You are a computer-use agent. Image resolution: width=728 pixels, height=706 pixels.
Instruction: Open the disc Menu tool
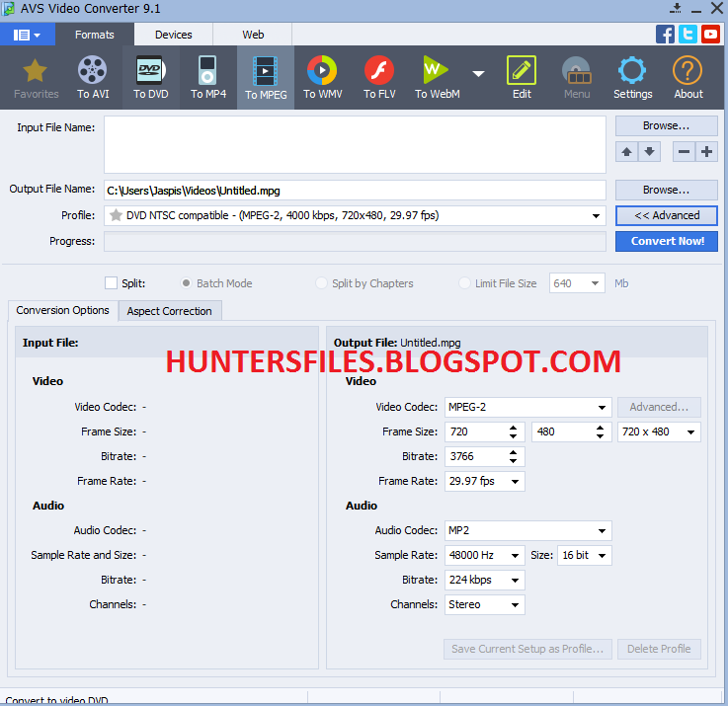point(577,78)
